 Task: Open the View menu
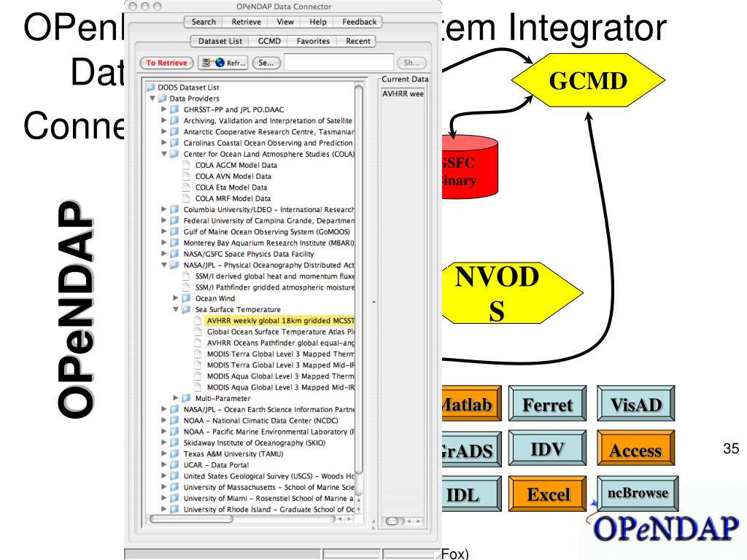pyautogui.click(x=285, y=22)
